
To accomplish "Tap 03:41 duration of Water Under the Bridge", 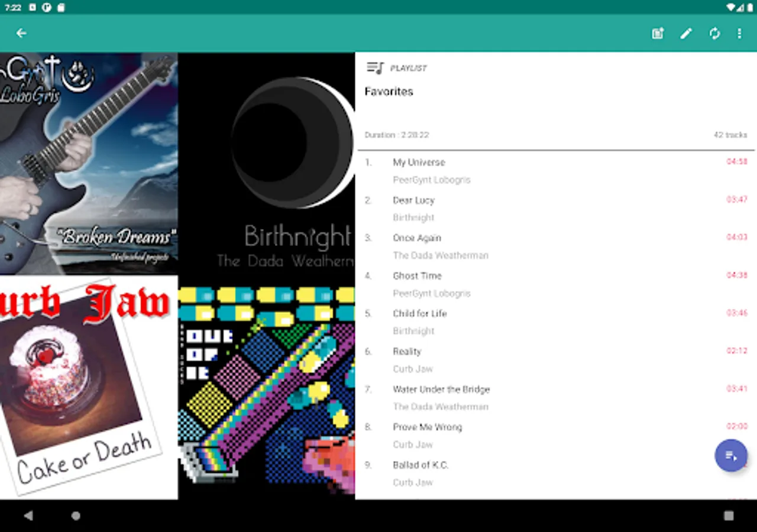I will [x=737, y=388].
